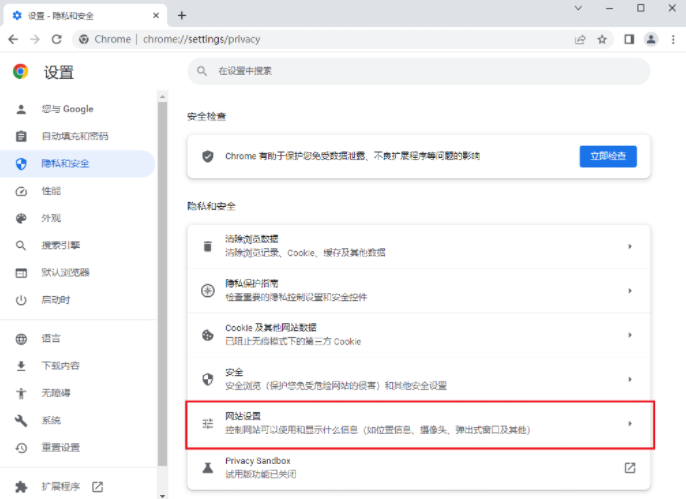Bookmark this page with the star icon

(602, 39)
